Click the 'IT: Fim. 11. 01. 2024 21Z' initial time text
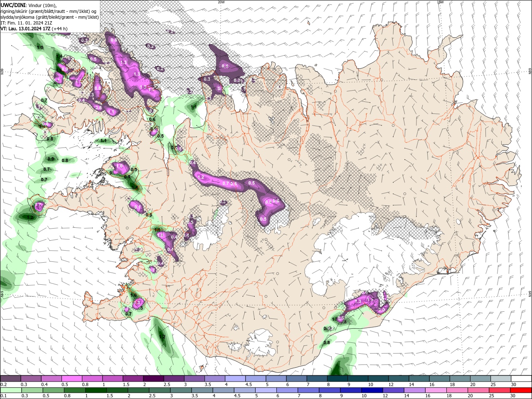 pos(25,23)
